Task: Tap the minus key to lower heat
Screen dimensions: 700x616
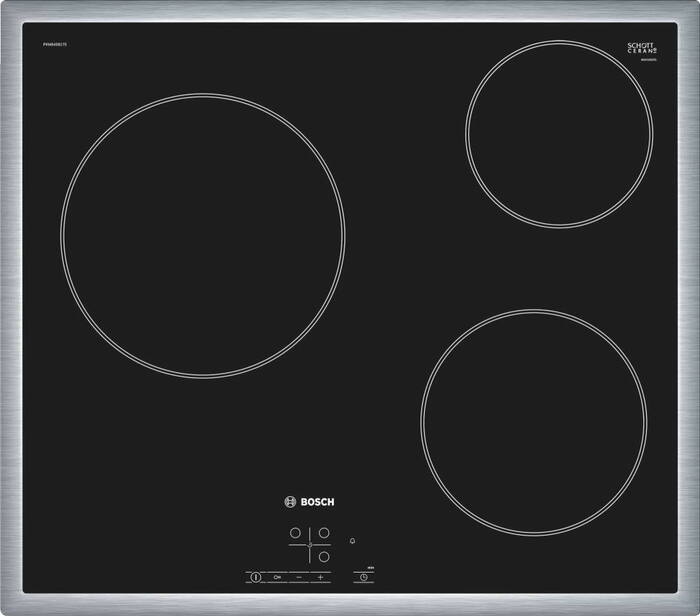Action: pos(298,578)
